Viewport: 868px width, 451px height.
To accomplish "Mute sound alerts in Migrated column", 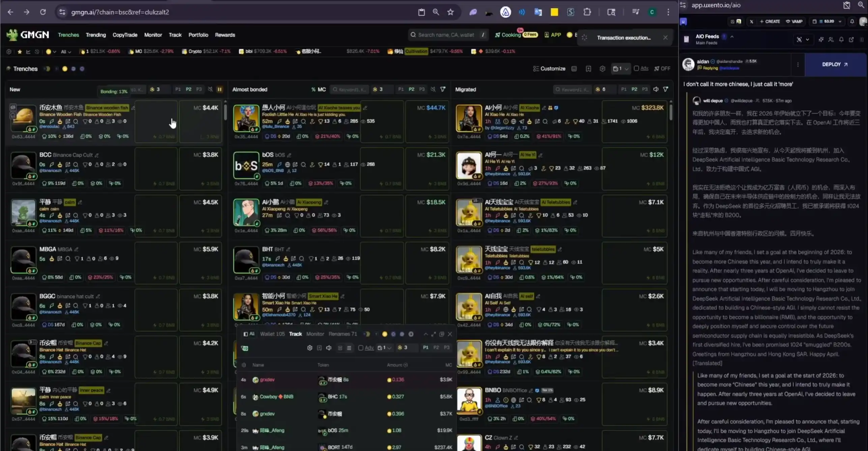I will pyautogui.click(x=656, y=89).
